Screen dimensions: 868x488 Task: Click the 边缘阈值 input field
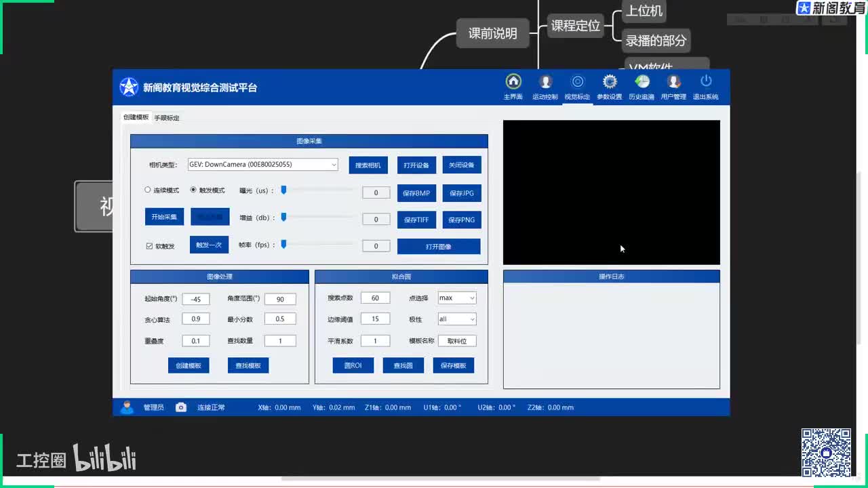click(x=376, y=319)
